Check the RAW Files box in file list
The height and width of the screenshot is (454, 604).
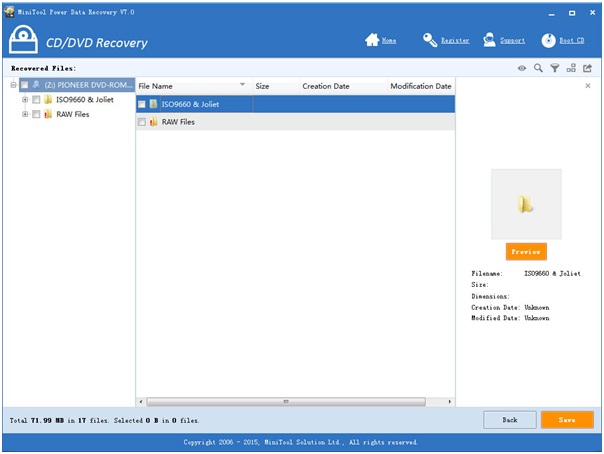tap(142, 122)
